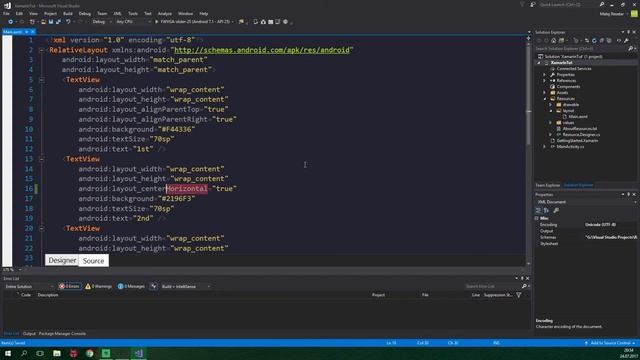Click the Error List search magnifier icon
The height and width of the screenshot is (360, 640).
tap(524, 287)
